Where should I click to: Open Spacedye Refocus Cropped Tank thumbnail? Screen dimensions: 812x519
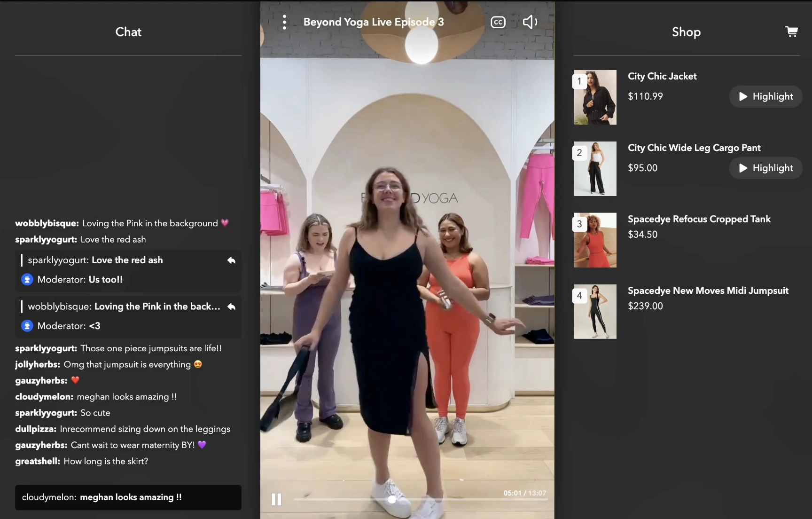click(x=595, y=240)
